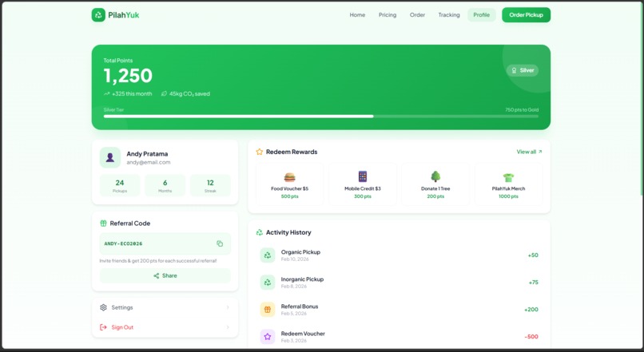The height and width of the screenshot is (352, 644).
Task: Click the t-shirt icon for PilahYuk Merch
Action: click(508, 177)
